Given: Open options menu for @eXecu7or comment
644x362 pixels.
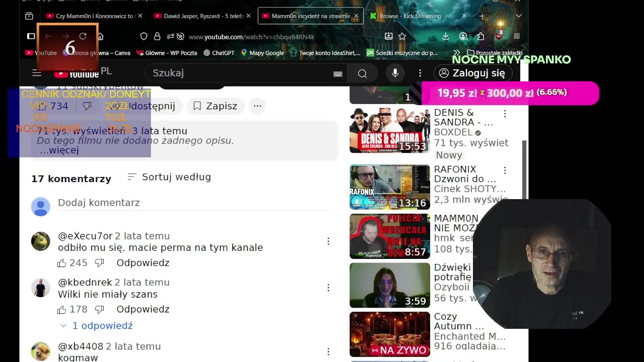Looking at the screenshot, I should 328,241.
